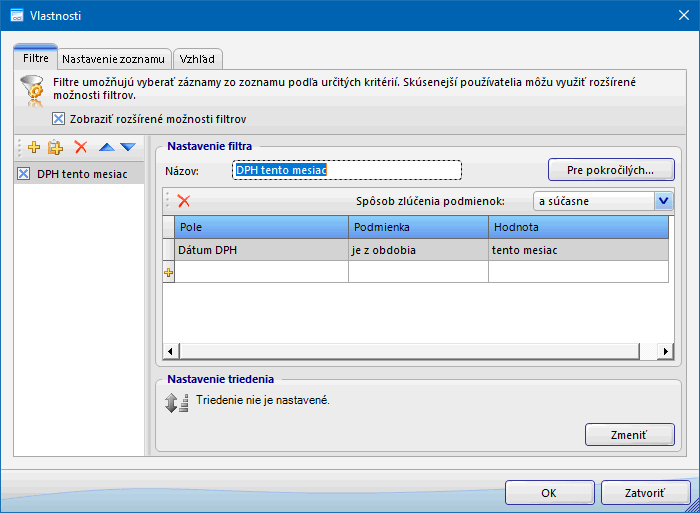Click into the Názov text field
700x513 pixels.
346,171
